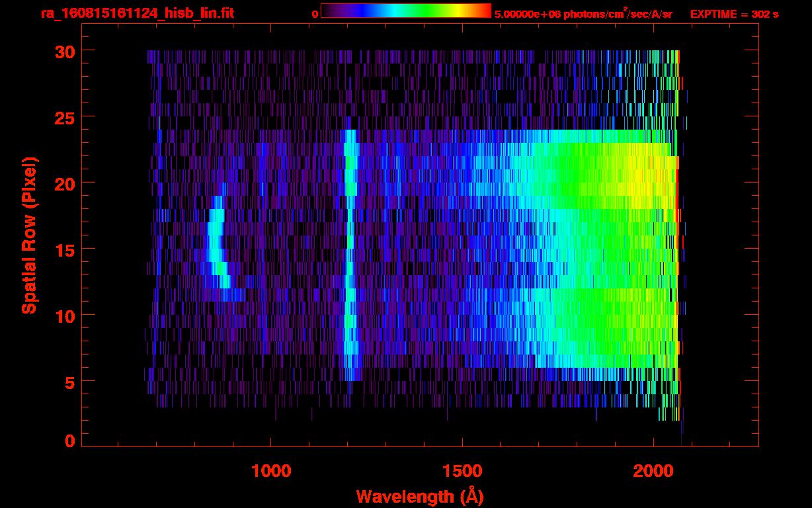
Task: Click the y-axis tick label 30
Action: [x=63, y=51]
